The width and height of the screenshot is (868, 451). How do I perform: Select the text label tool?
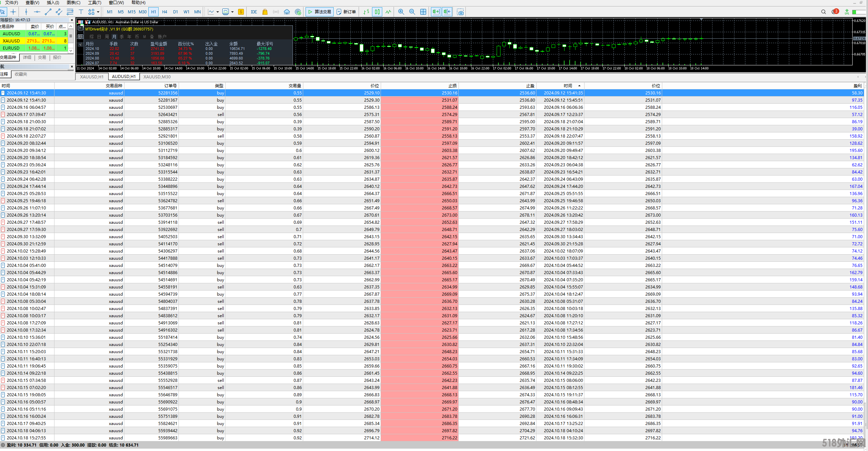tap(81, 12)
